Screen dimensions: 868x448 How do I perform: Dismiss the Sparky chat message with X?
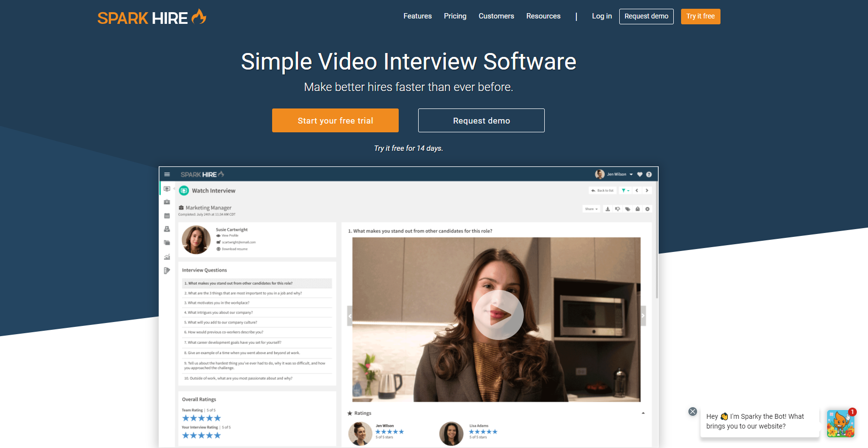[x=693, y=412]
